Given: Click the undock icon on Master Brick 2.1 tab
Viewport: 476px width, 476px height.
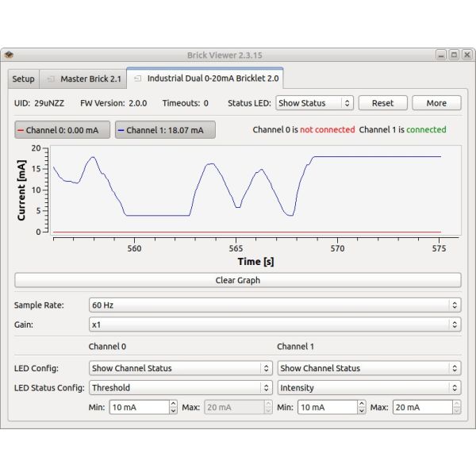Looking at the screenshot, I should click(x=51, y=79).
